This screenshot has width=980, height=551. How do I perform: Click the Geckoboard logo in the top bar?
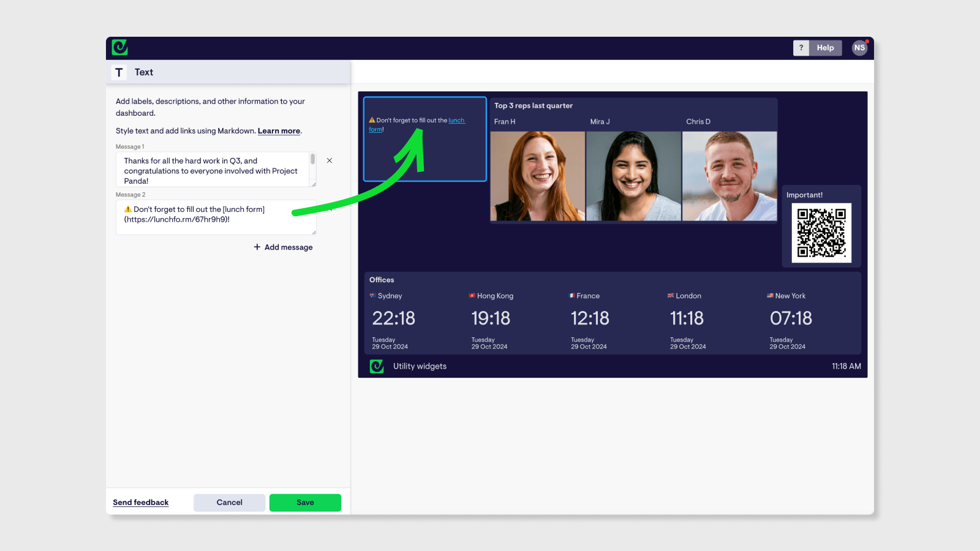[120, 47]
